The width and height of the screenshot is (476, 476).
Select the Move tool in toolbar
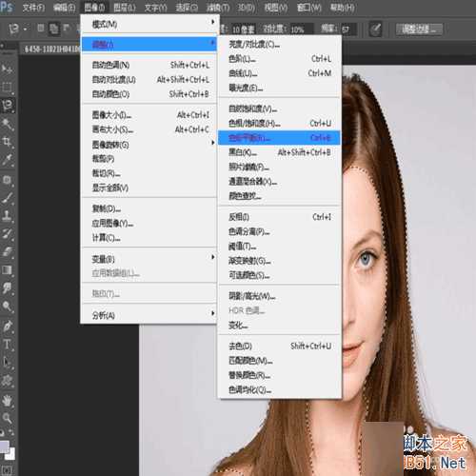point(7,69)
